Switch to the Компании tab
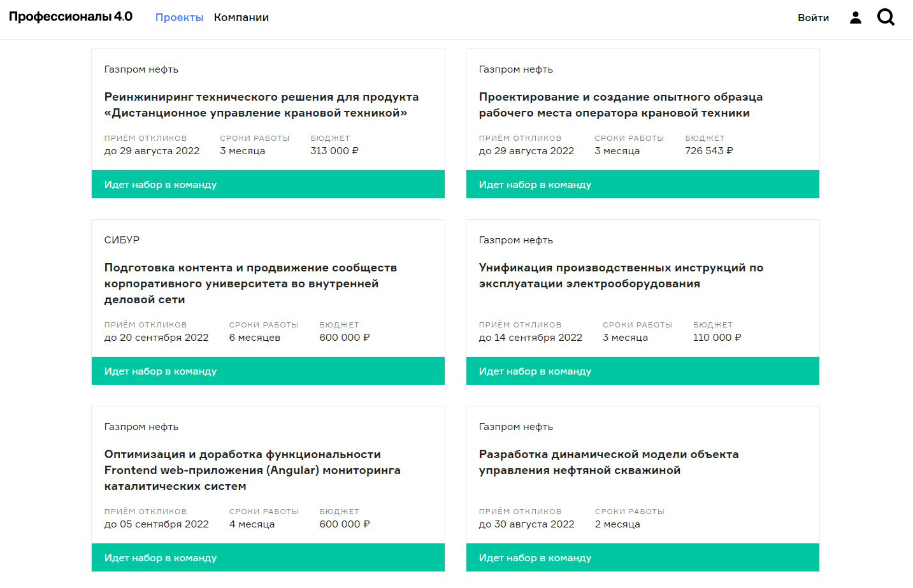The height and width of the screenshot is (588, 913). click(x=241, y=17)
